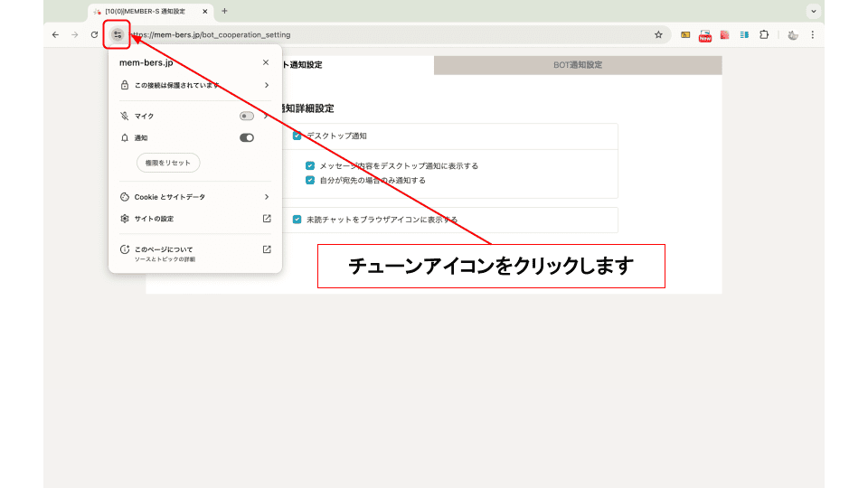Open the tab search dropdown arrow
This screenshot has height=488, width=868.
[x=813, y=11]
